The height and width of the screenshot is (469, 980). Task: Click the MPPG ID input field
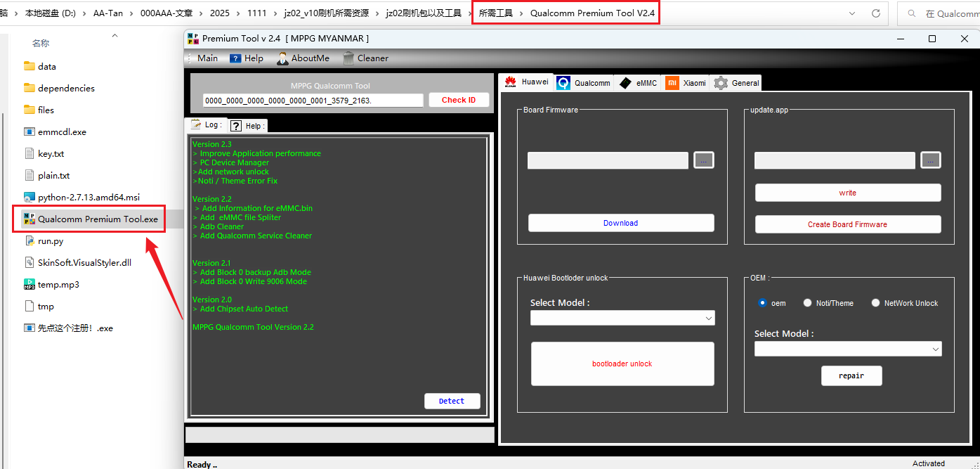[313, 101]
